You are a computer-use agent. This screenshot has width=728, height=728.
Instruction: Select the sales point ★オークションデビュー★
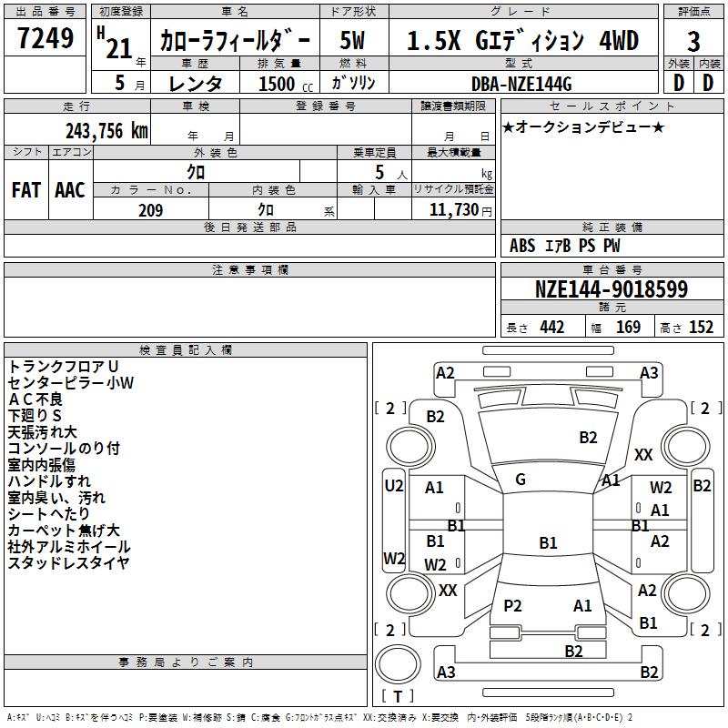click(583, 127)
